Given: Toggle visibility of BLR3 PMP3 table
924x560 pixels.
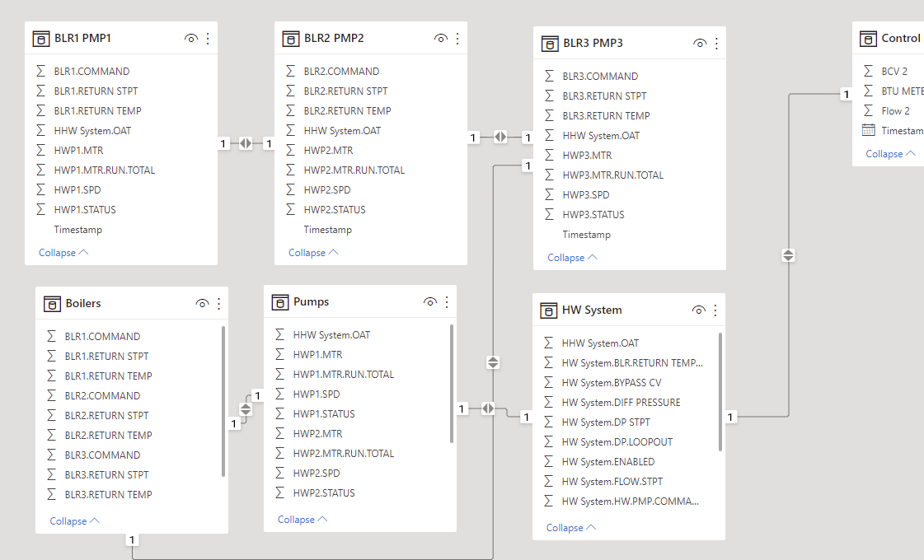Looking at the screenshot, I should point(700,44).
